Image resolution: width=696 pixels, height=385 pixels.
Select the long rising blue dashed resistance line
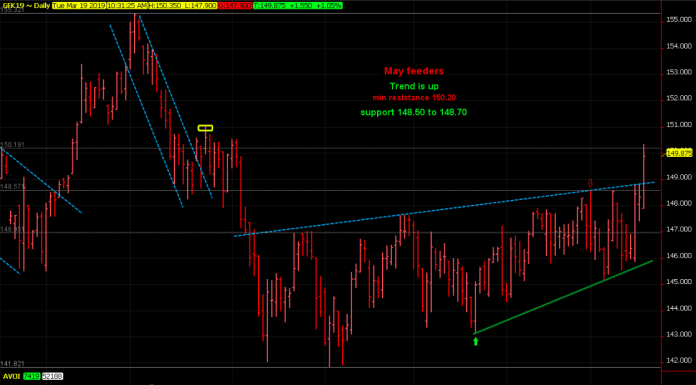pos(444,209)
